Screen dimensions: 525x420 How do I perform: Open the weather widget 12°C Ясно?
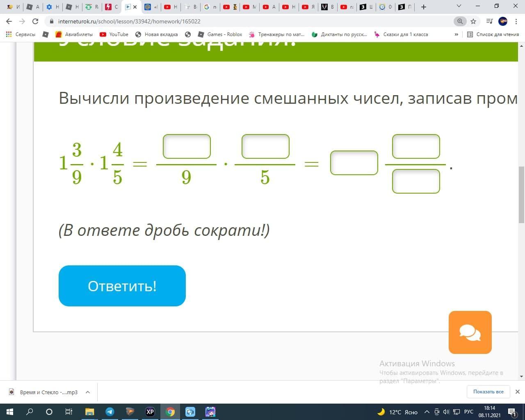coord(397,412)
